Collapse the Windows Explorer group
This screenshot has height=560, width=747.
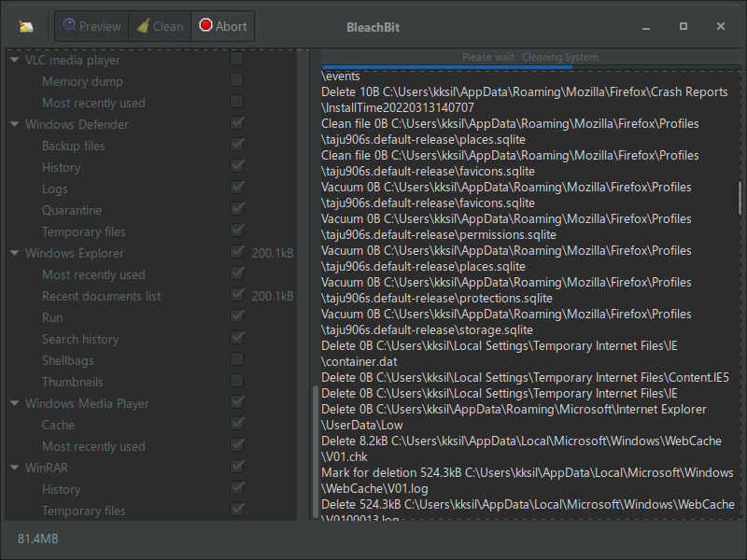[x=15, y=253]
